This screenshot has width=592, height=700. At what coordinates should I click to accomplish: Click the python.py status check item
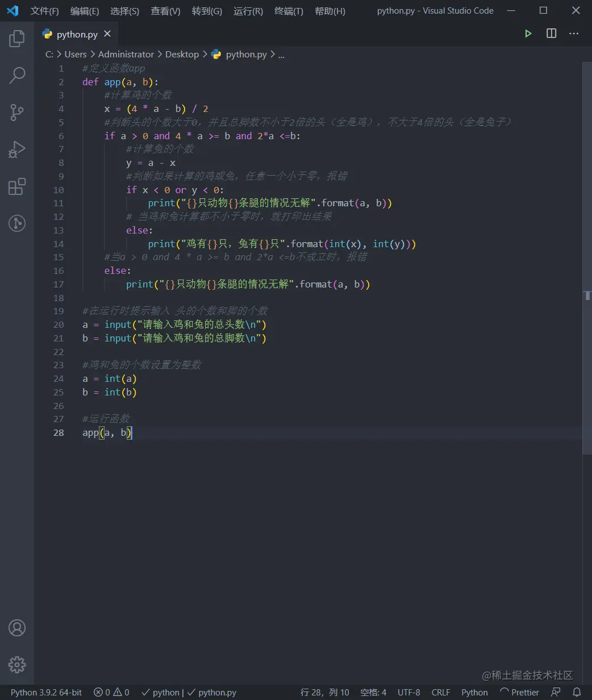pyautogui.click(x=212, y=692)
